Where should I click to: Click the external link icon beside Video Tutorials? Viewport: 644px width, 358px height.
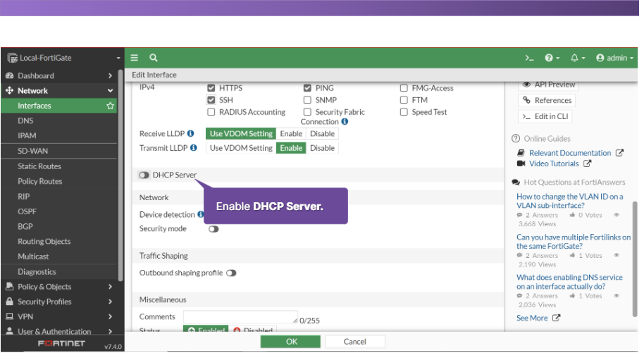pos(588,163)
